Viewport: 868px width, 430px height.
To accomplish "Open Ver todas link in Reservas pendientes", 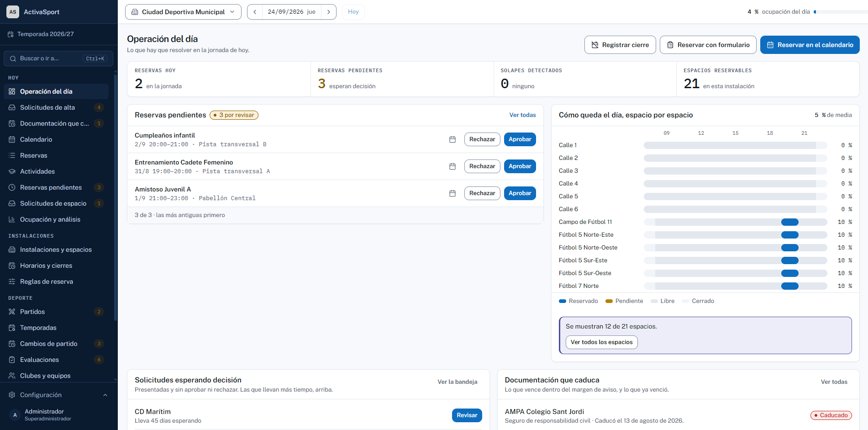I will click(523, 115).
